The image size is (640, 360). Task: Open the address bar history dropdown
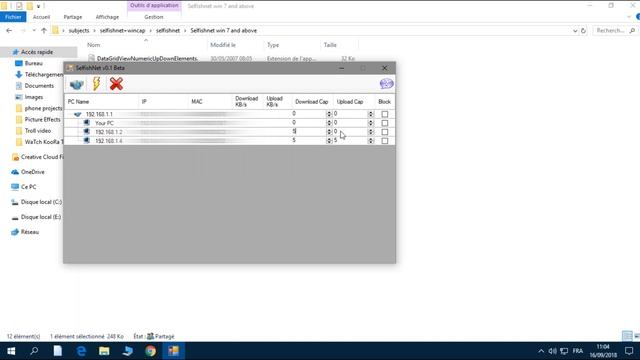575,31
